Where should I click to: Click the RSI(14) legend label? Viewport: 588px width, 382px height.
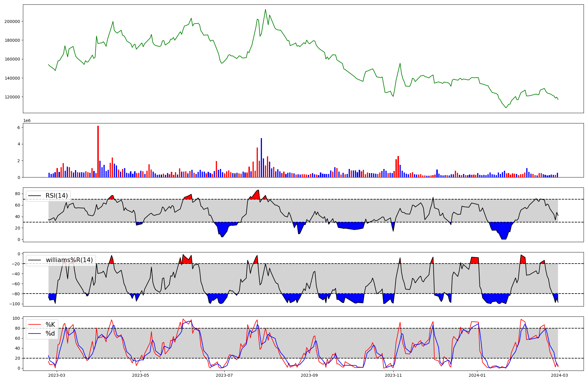click(x=56, y=196)
